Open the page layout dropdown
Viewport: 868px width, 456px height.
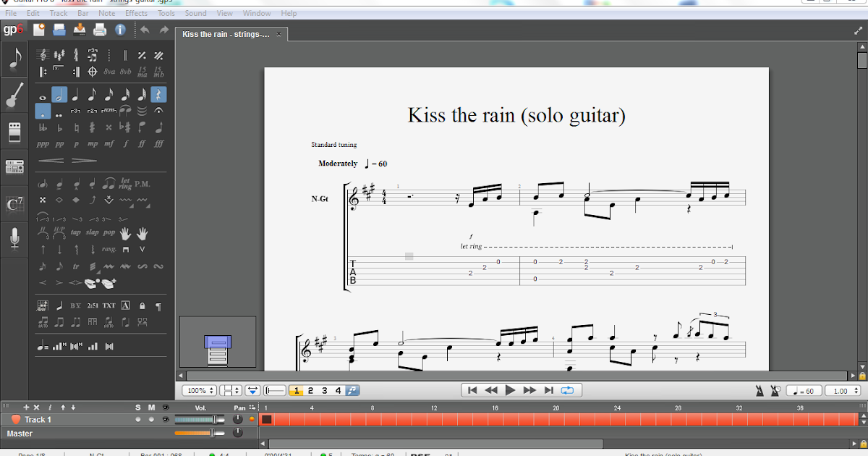click(230, 391)
